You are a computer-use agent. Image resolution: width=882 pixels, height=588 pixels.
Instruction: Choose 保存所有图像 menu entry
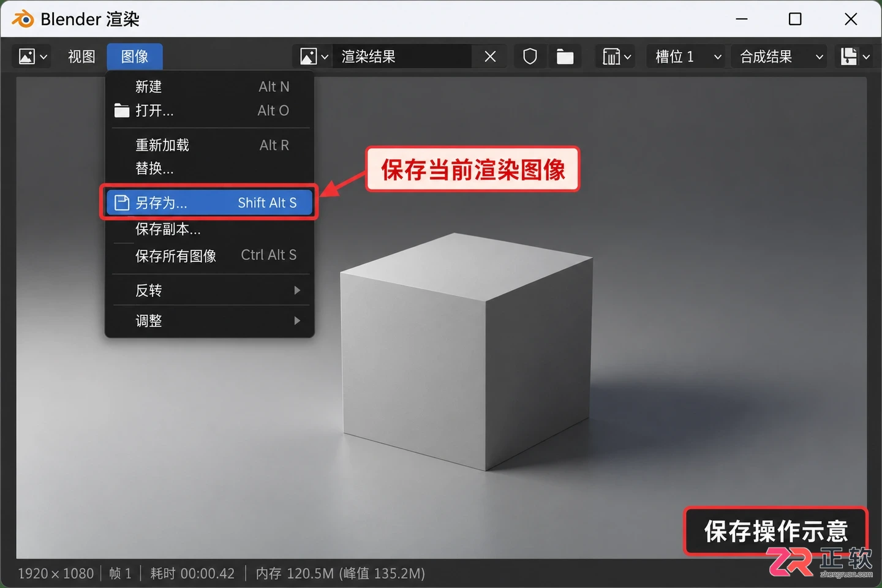[210, 255]
